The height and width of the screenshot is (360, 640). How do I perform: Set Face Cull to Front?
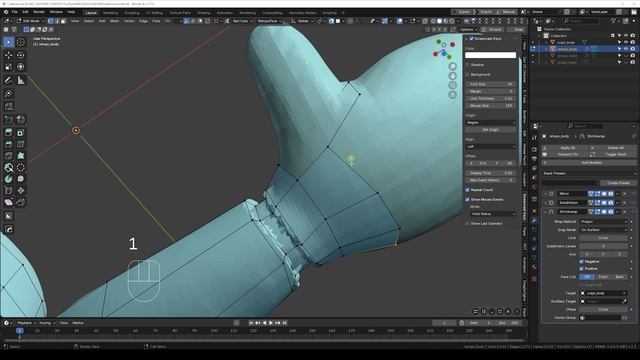(x=603, y=277)
